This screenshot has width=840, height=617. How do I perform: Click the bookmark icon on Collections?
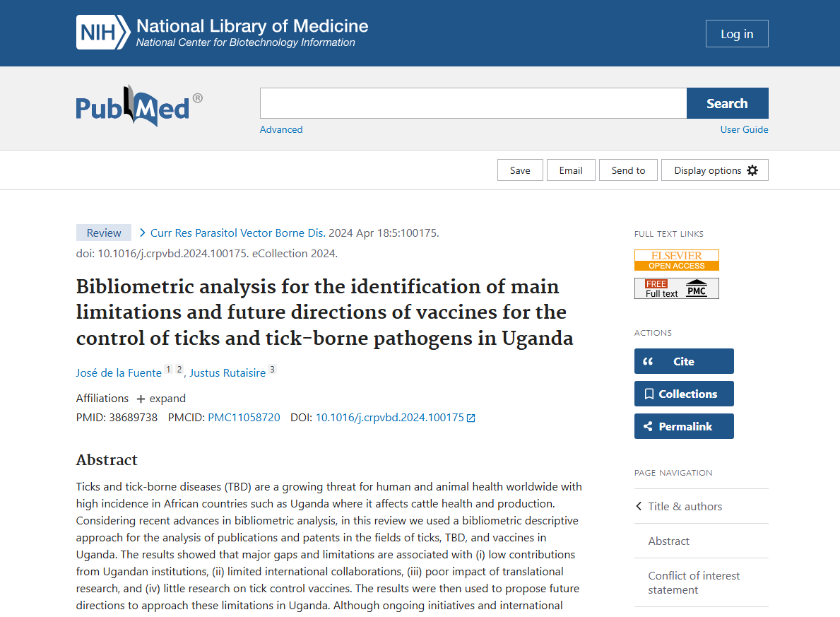(x=649, y=394)
